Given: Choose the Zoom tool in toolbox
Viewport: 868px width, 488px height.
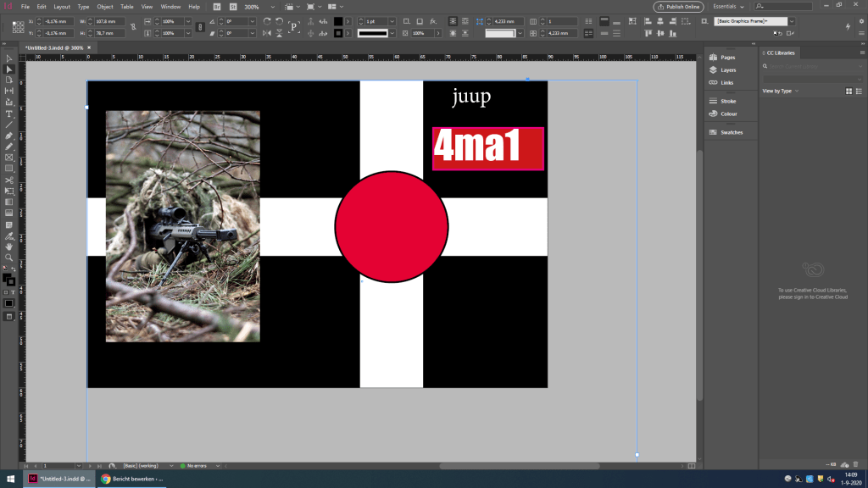Looking at the screenshot, I should coord(9,258).
